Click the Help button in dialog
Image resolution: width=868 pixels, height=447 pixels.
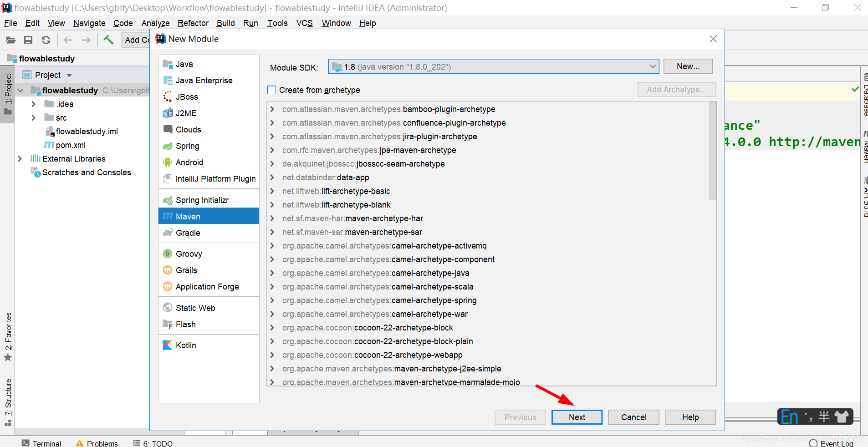[x=690, y=417]
